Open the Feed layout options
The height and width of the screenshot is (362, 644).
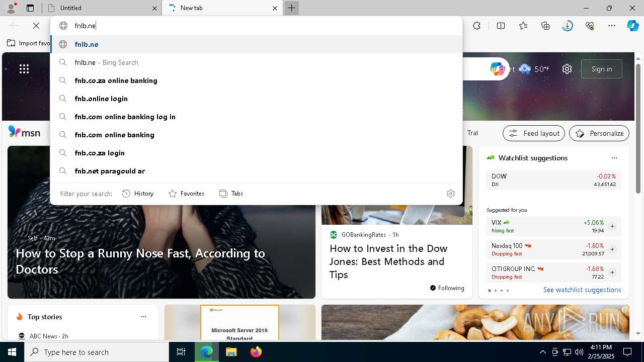[x=534, y=133]
